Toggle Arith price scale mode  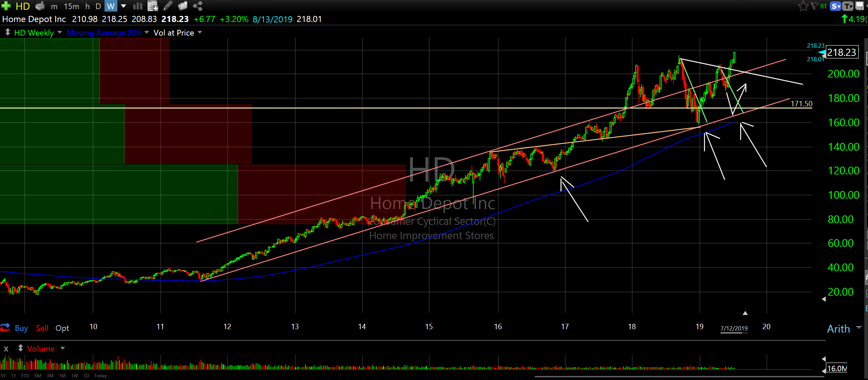tap(838, 329)
